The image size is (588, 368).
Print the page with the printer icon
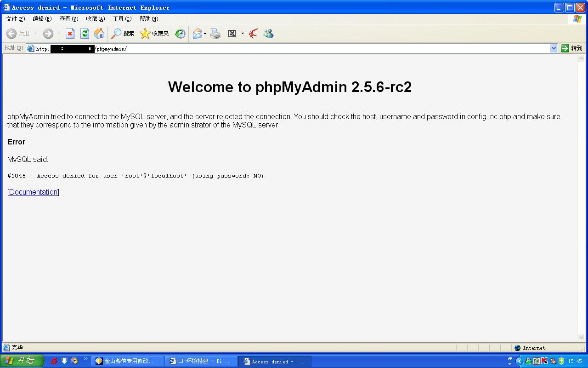(x=215, y=34)
